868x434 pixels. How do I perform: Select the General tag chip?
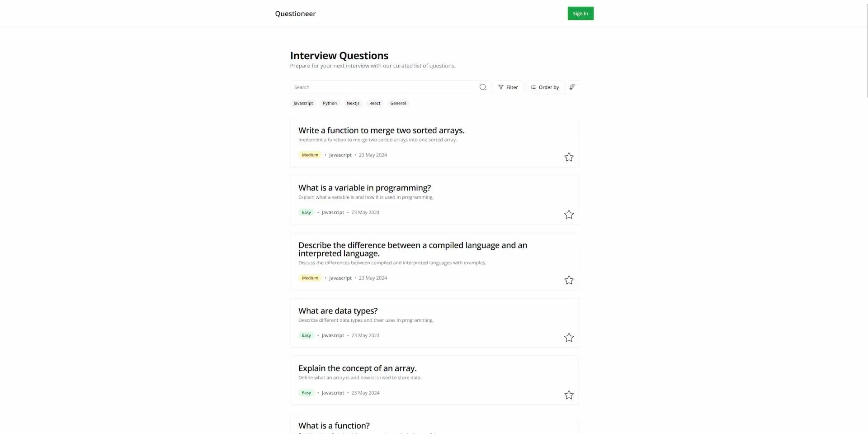coord(398,103)
